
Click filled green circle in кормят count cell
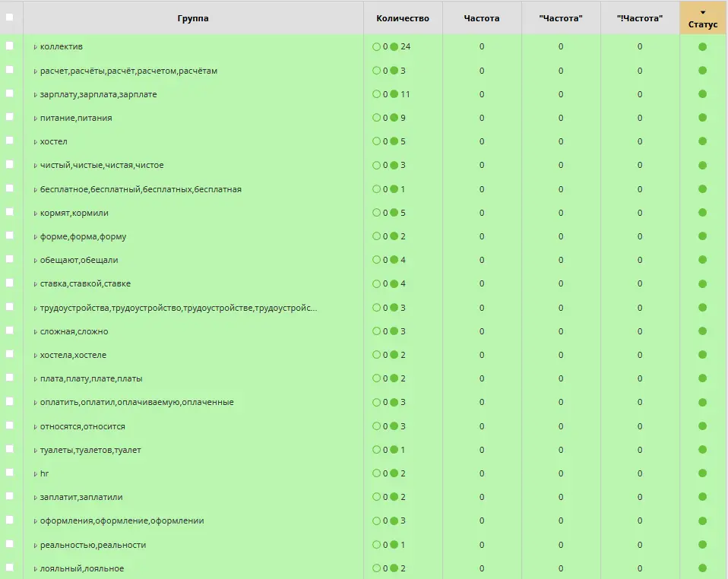pos(394,213)
